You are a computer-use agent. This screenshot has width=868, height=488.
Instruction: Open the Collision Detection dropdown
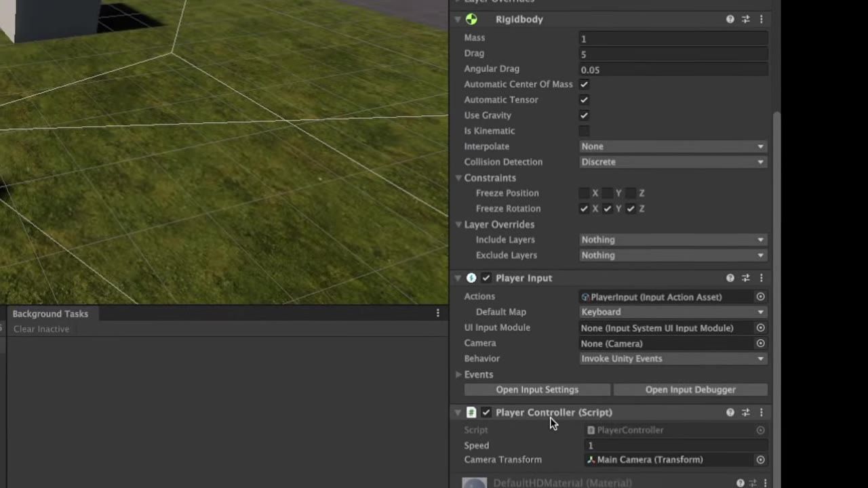pos(673,162)
